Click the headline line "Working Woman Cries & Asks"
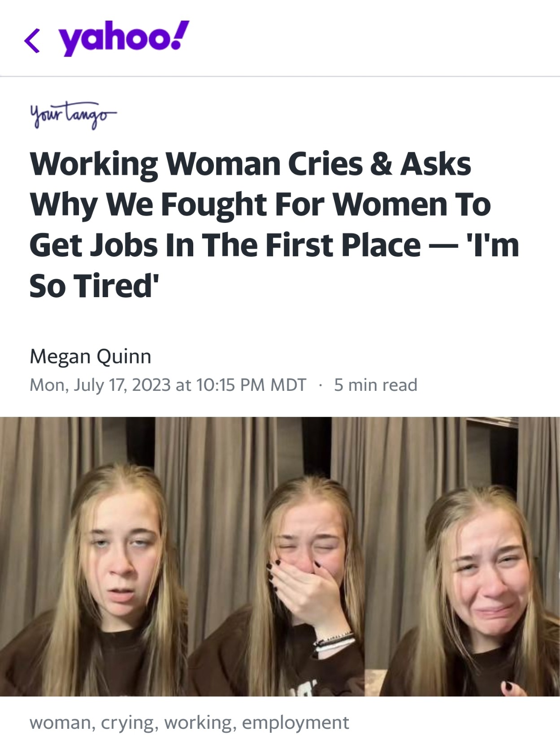This screenshot has height=744, width=560. [x=250, y=164]
